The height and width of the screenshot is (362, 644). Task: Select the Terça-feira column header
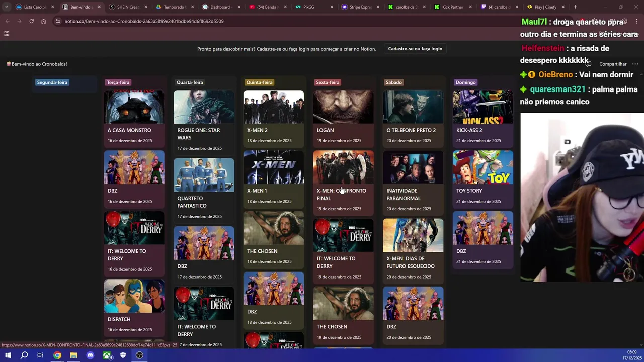coord(118,82)
